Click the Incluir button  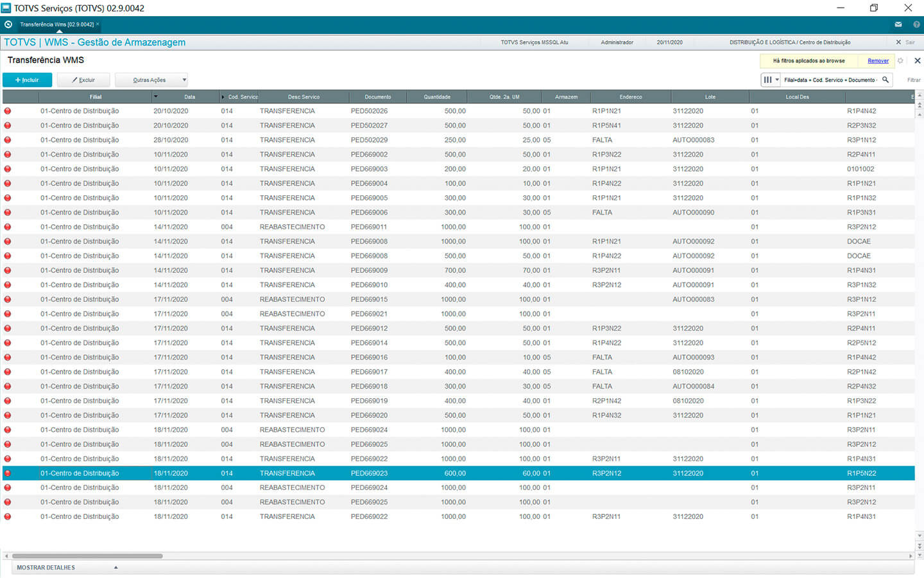(27, 80)
